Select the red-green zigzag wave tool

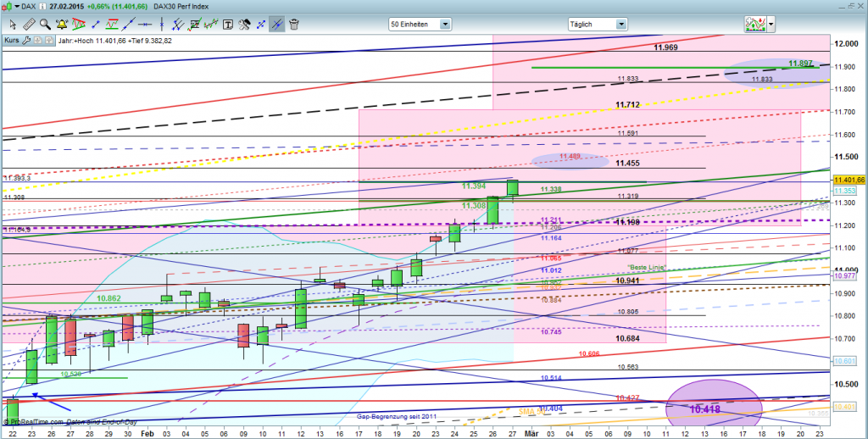[210, 25]
